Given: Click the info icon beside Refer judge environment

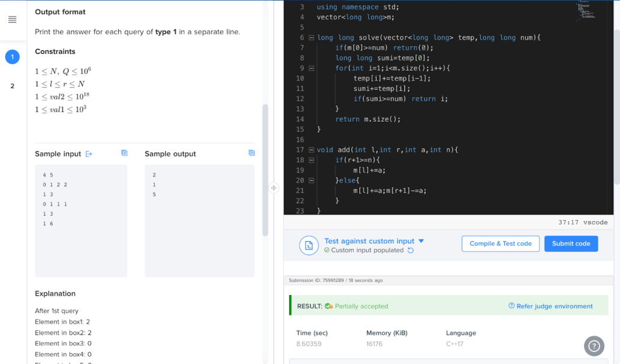Looking at the screenshot, I should tap(511, 306).
